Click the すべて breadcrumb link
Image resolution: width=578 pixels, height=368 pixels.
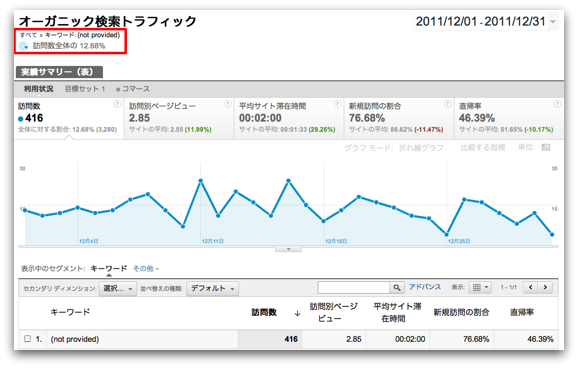tap(28, 35)
